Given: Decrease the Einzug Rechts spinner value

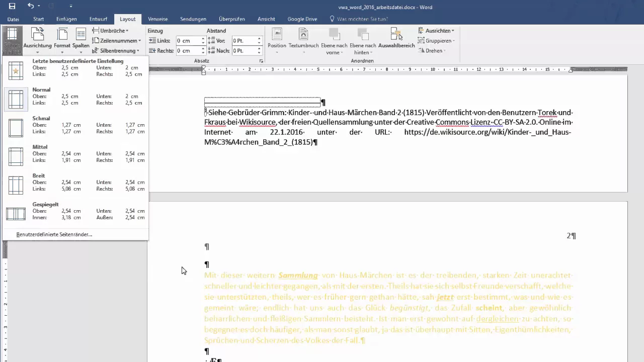Looking at the screenshot, I should coord(203,53).
